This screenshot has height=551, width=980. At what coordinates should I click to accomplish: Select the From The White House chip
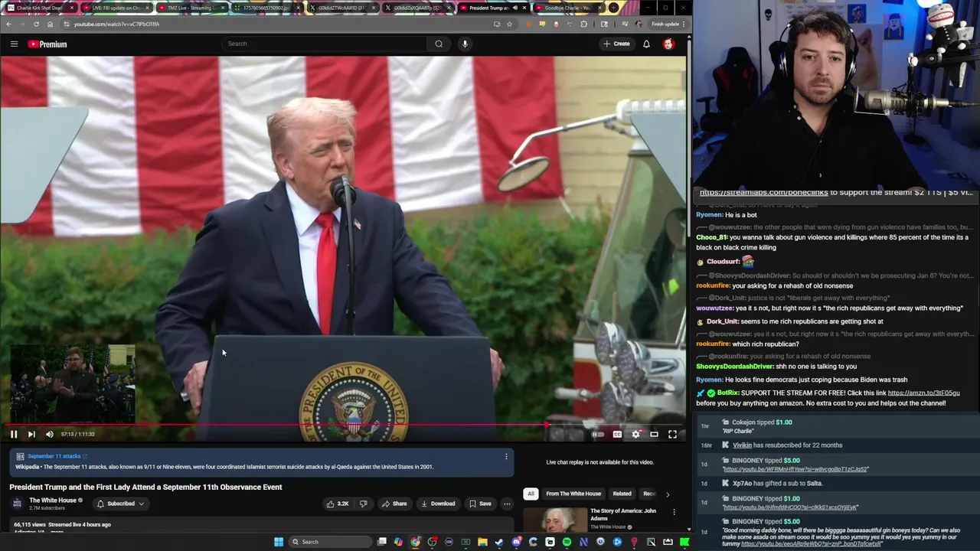[573, 494]
